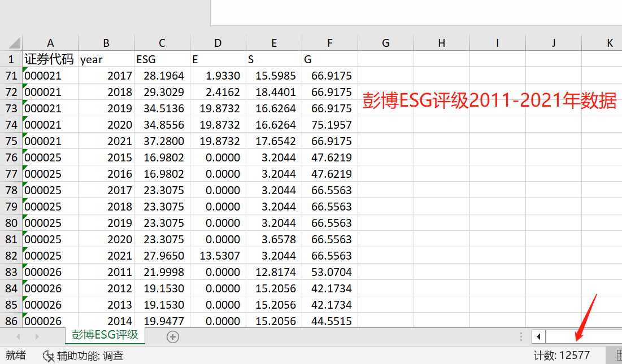Select row 71 header

11,75
